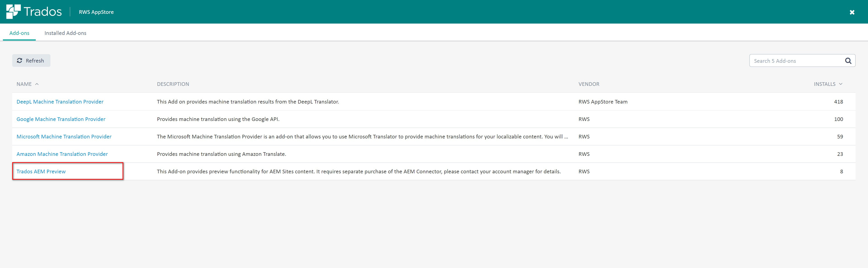
Task: Open Google Machine Translation Provider link
Action: (61, 119)
